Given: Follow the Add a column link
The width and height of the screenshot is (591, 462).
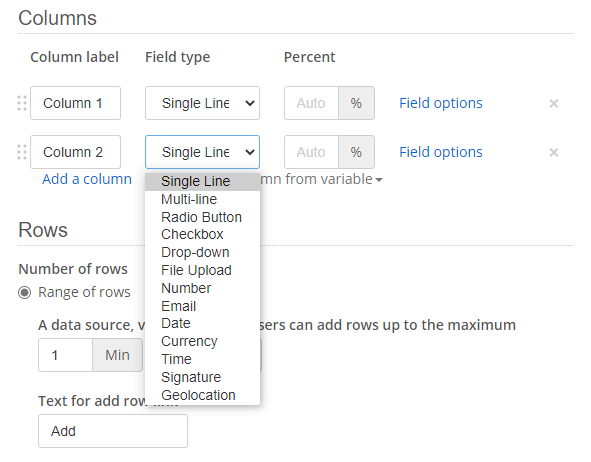Looking at the screenshot, I should point(87,179).
